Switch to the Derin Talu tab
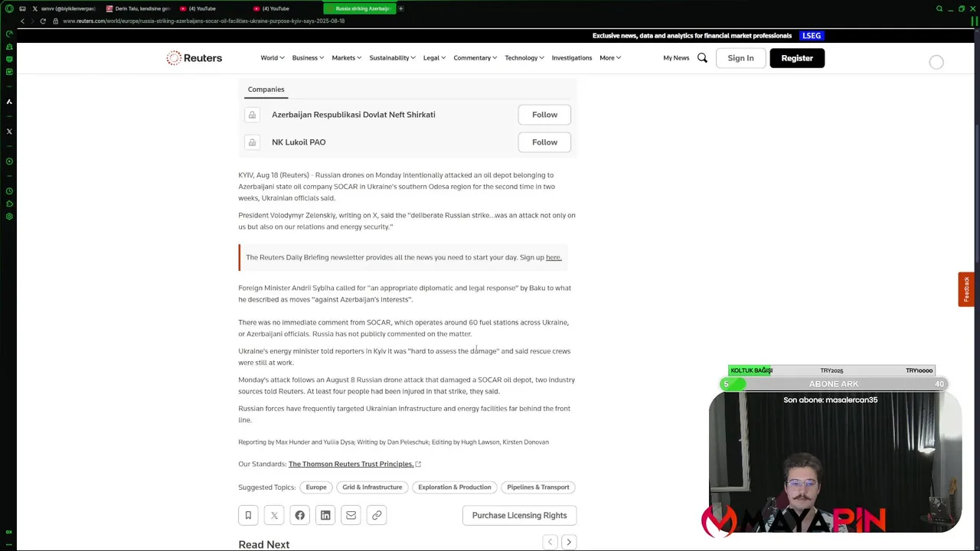This screenshot has height=551, width=980. pos(139,8)
